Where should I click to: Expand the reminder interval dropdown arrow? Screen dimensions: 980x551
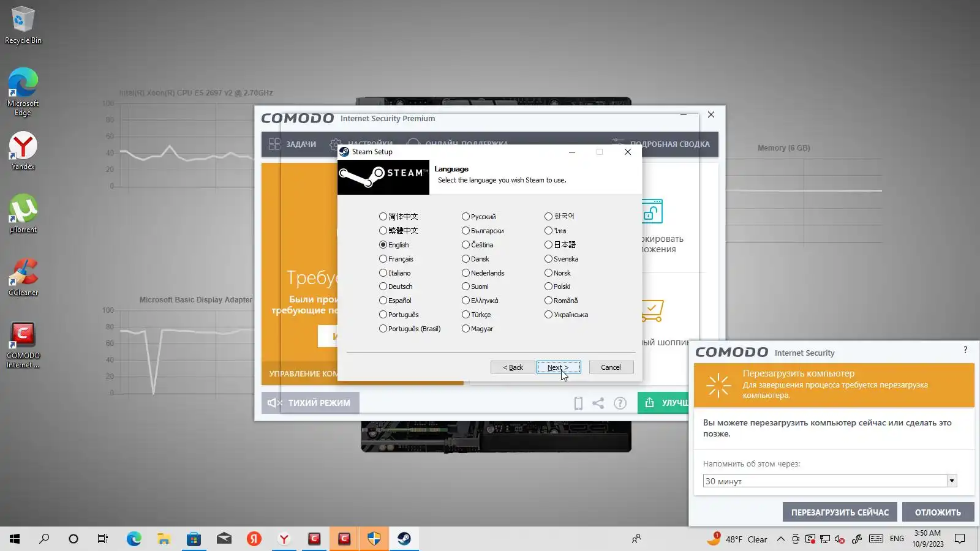click(952, 481)
